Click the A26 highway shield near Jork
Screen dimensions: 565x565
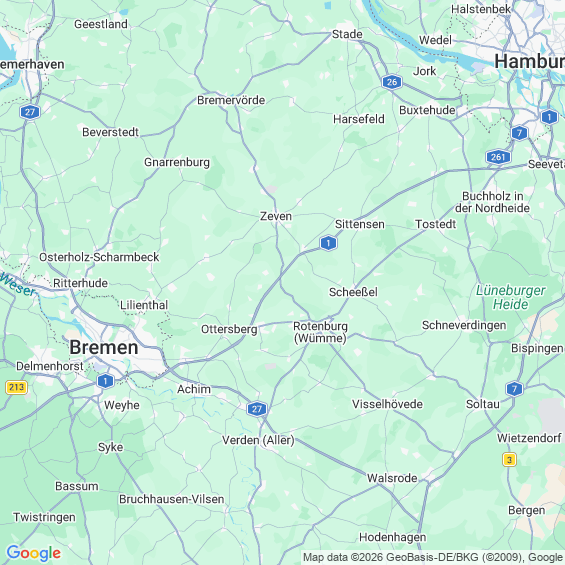click(x=392, y=82)
